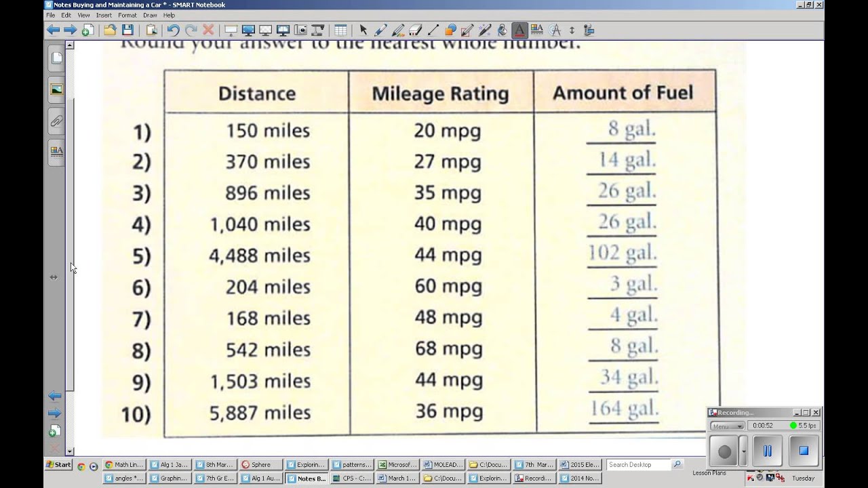The image size is (868, 488).
Task: Open the Page Sorter sidebar tab
Action: click(x=56, y=58)
